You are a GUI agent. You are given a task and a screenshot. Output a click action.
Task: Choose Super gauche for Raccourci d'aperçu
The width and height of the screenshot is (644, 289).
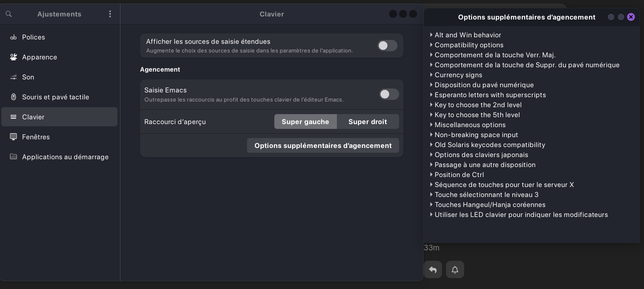click(306, 122)
